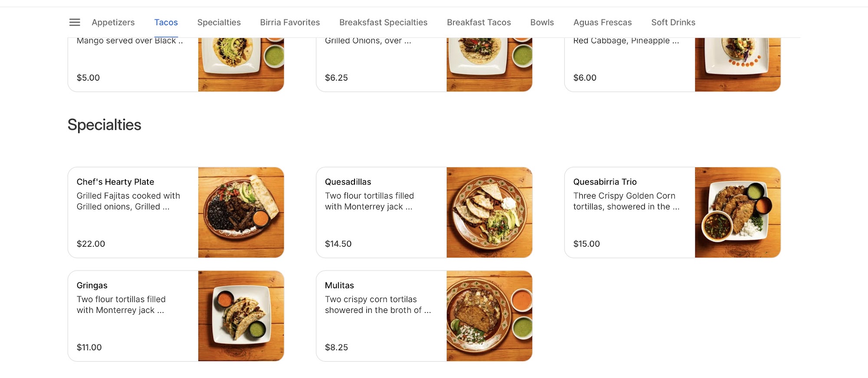Open the Gringas dish photo
Image resolution: width=868 pixels, height=378 pixels.
241,316
